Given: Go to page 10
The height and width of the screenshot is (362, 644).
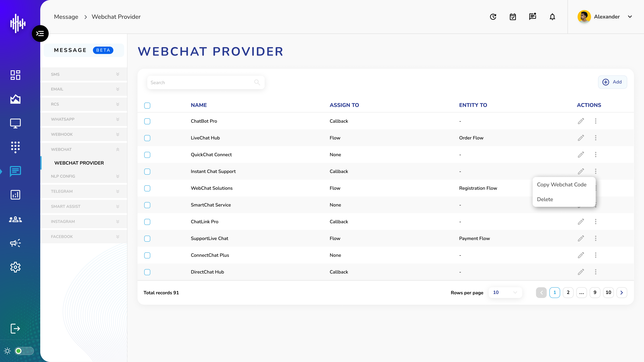Looking at the screenshot, I should [608, 292].
